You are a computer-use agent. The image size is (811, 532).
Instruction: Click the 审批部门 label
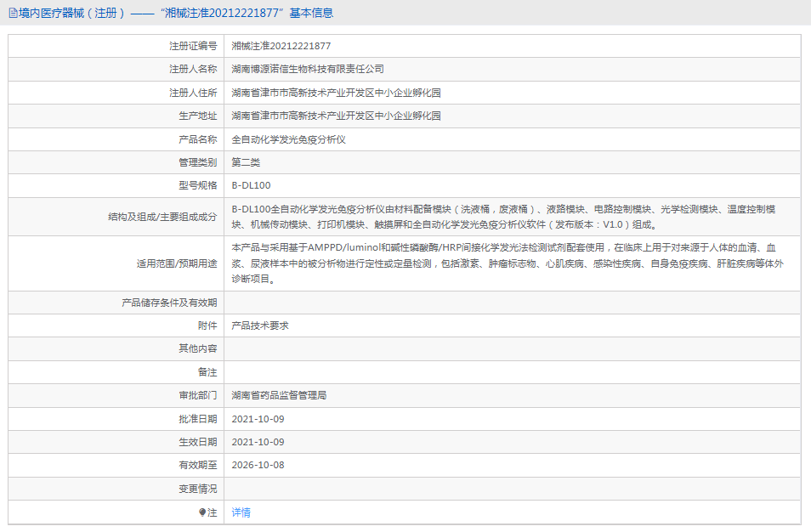tap(197, 395)
